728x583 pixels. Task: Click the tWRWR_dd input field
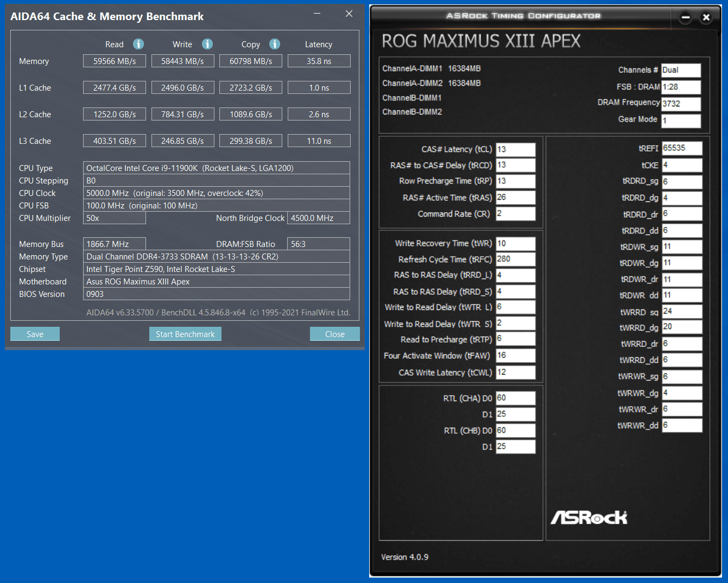click(x=682, y=426)
